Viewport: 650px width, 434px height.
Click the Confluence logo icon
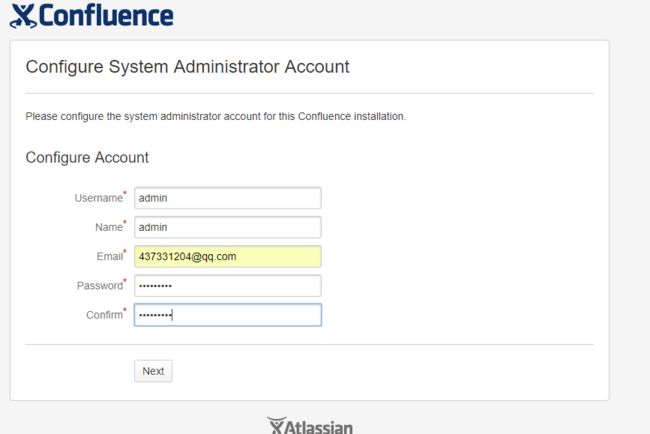click(x=23, y=16)
